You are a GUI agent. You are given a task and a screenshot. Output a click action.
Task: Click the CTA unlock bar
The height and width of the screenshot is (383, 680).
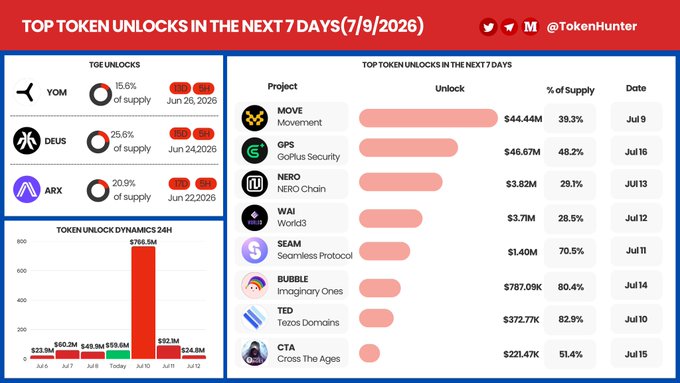coord(369,353)
